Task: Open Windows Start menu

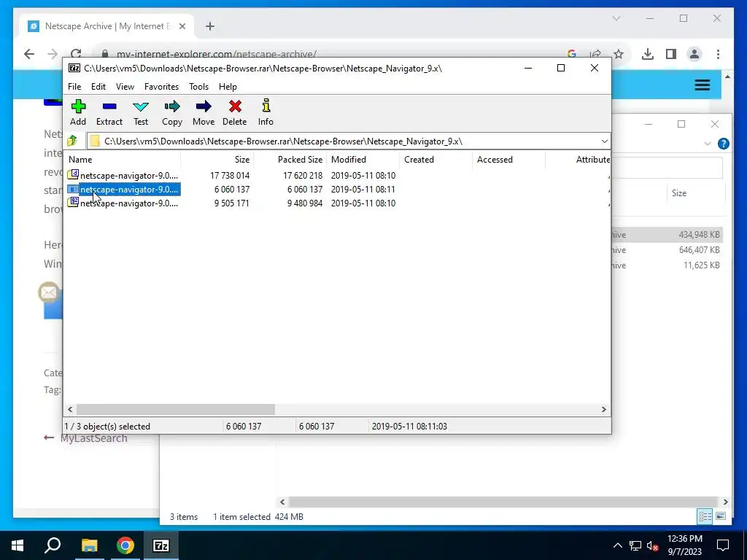Action: tap(18, 545)
